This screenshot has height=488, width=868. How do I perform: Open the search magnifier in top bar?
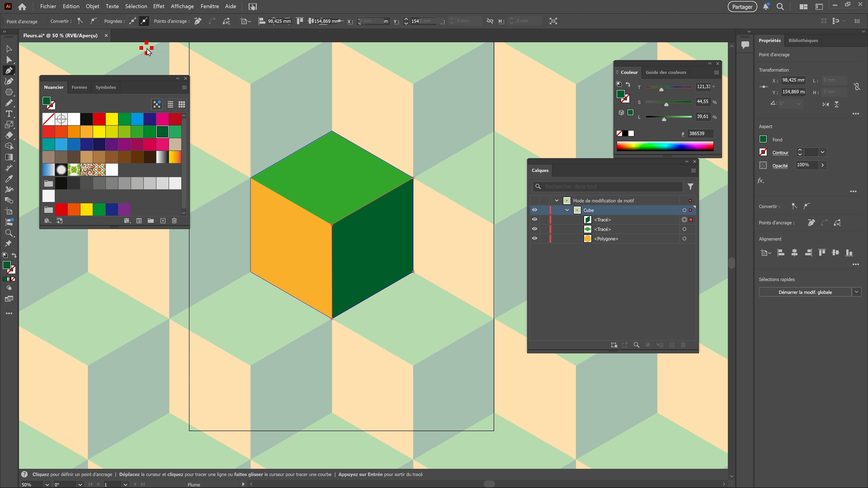[x=780, y=6]
